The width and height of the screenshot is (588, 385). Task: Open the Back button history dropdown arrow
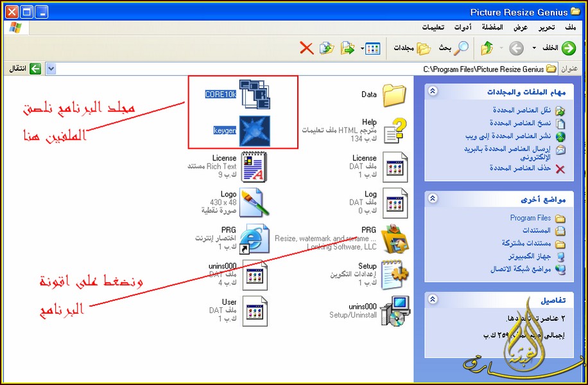tap(534, 48)
